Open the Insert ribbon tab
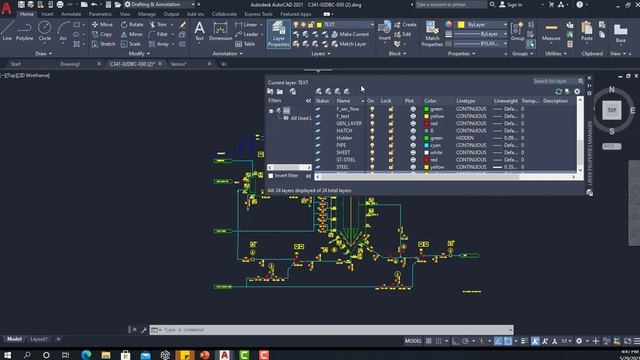The width and height of the screenshot is (640, 360). (x=47, y=14)
